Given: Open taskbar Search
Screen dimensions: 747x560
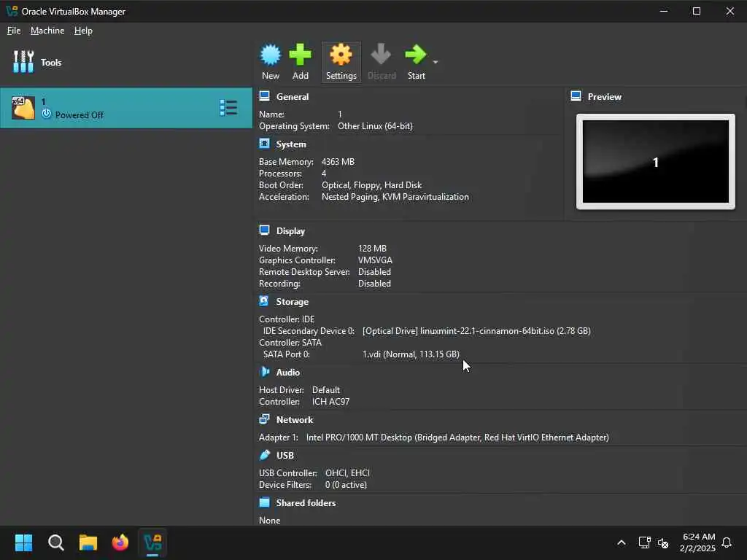Looking at the screenshot, I should pyautogui.click(x=55, y=542).
